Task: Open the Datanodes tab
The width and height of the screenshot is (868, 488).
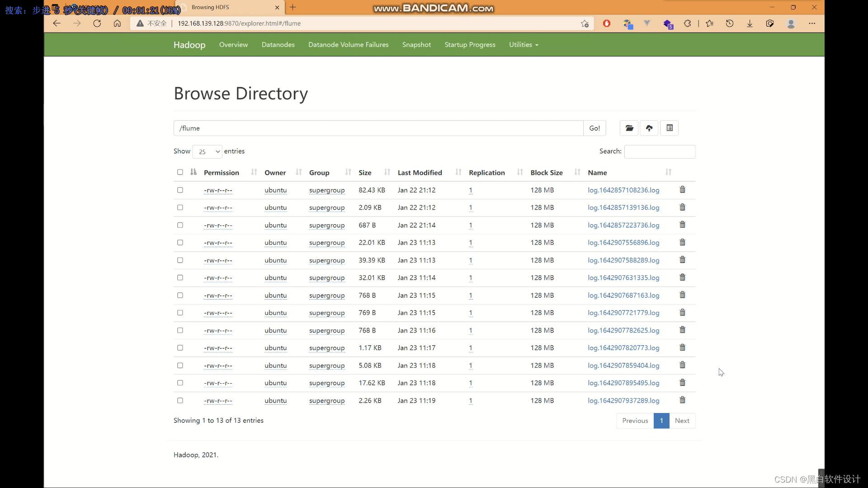Action: [278, 44]
